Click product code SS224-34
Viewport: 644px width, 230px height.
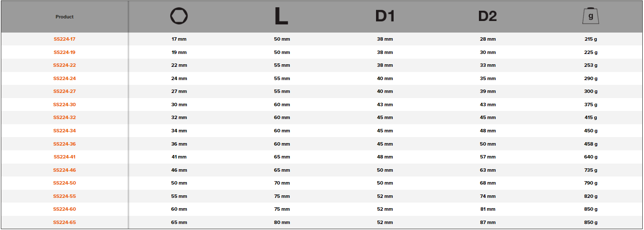pos(64,131)
